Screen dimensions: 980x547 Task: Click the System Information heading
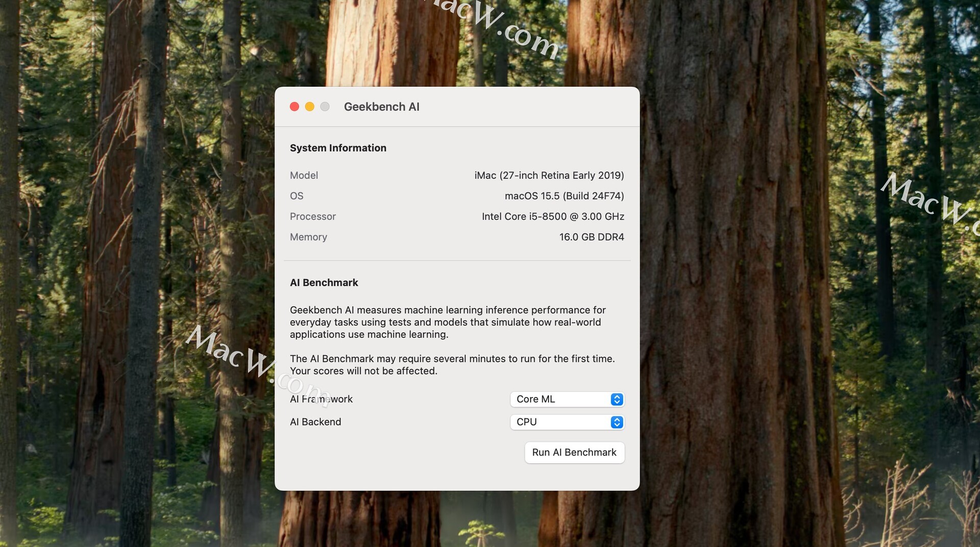(x=338, y=148)
